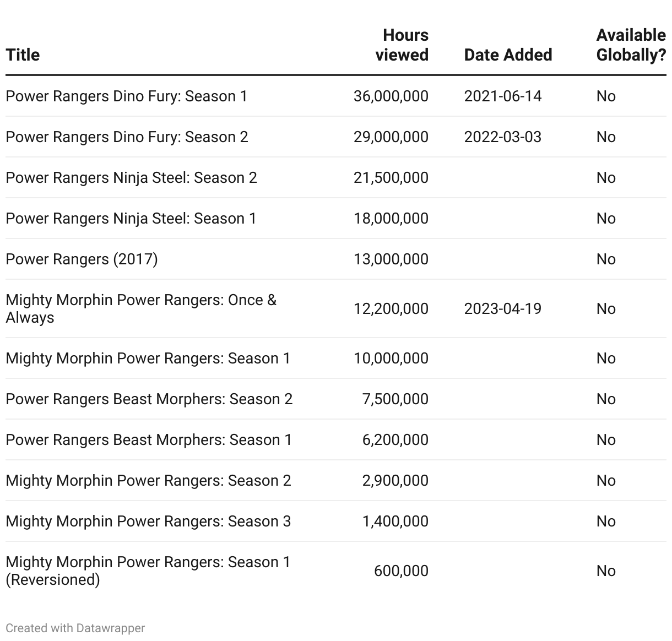Open the Created with Datawrapper link
The height and width of the screenshot is (641, 672).
(75, 628)
